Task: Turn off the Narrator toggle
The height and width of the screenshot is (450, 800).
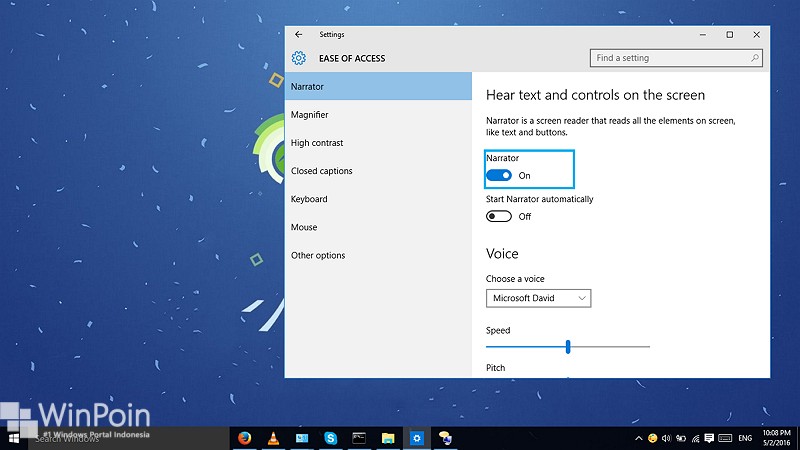Action: (x=499, y=176)
